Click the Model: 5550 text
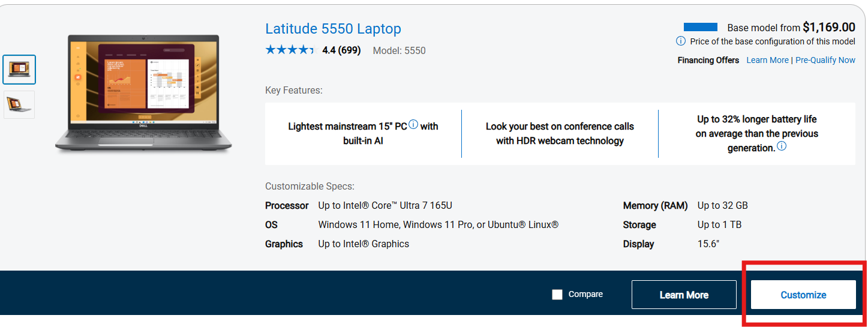Viewport: 868px width, 327px height. coord(399,50)
